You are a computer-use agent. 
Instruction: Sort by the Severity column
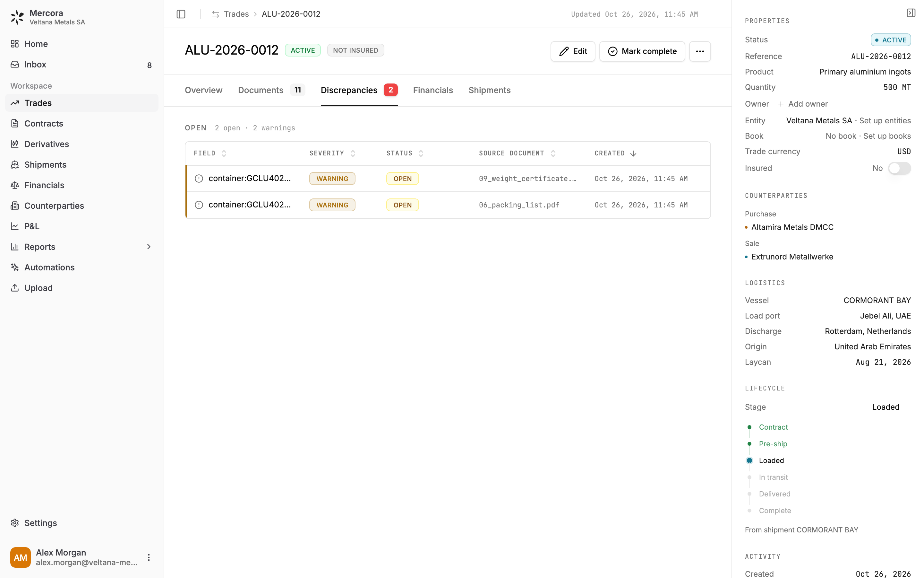click(x=332, y=153)
